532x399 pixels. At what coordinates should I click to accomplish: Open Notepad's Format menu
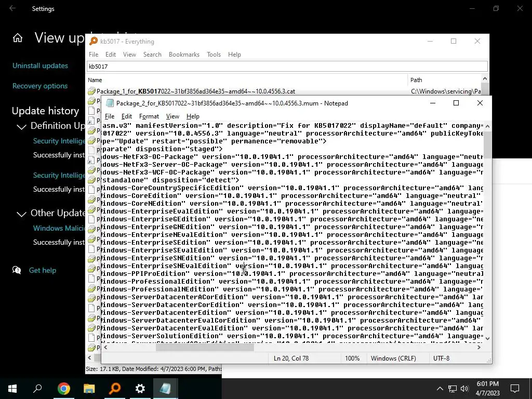tap(149, 116)
